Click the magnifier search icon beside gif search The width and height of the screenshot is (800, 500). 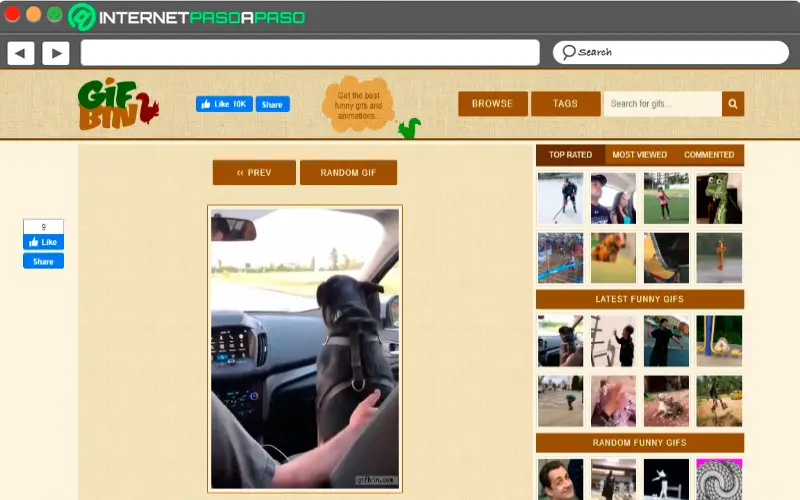(733, 104)
